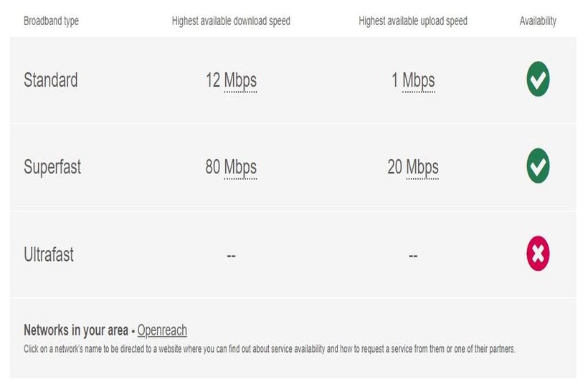This screenshot has height=392, width=588.
Task: Click the network name instruction paragraph
Action: [x=270, y=350]
